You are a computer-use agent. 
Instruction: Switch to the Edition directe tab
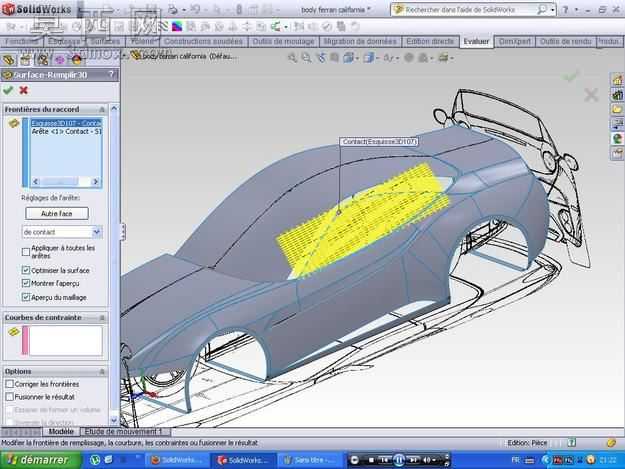pos(430,41)
